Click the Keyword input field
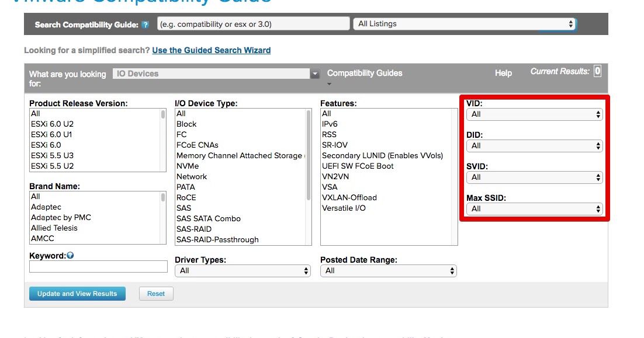This screenshot has width=644, height=338. click(98, 267)
